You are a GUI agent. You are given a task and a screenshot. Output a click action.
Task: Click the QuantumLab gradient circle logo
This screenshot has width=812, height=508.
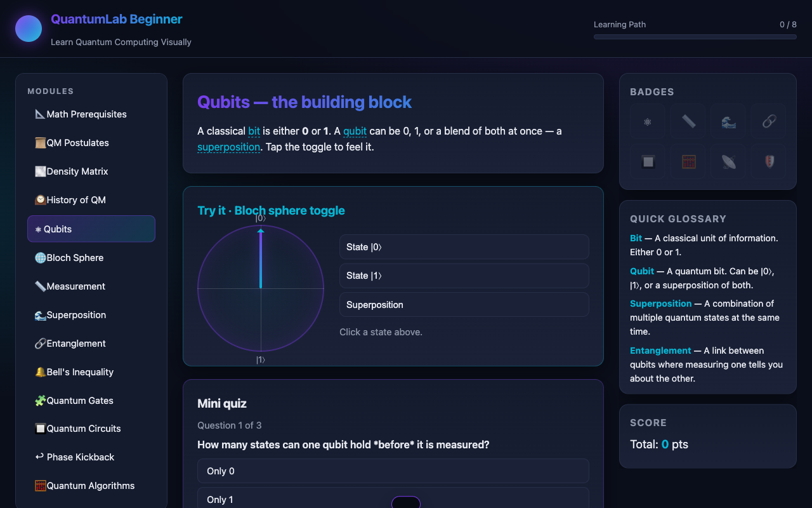(29, 29)
